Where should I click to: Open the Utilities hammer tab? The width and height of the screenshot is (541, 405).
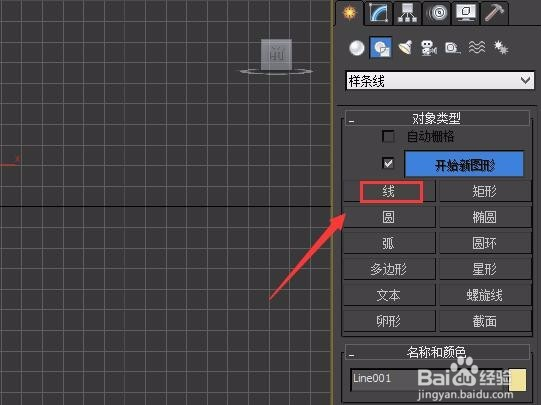click(x=494, y=13)
